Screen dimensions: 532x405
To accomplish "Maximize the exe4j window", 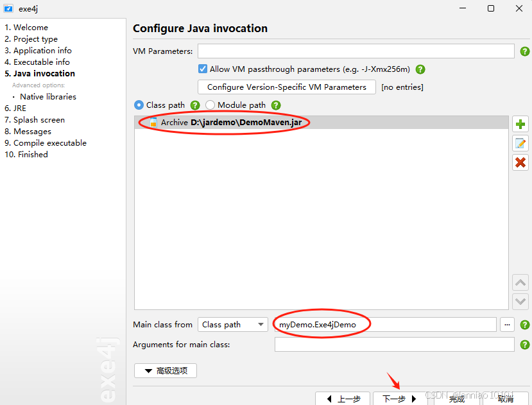I will point(490,8).
